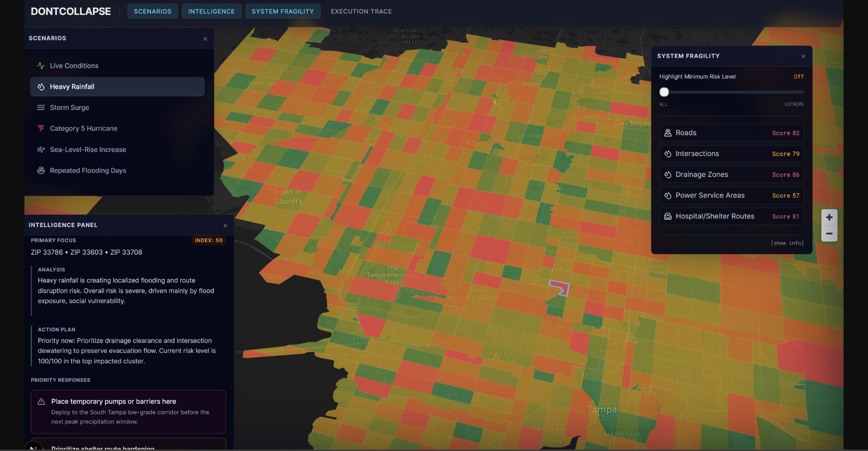Click the Score 82 value
This screenshot has width=868, height=451.
[x=786, y=133]
